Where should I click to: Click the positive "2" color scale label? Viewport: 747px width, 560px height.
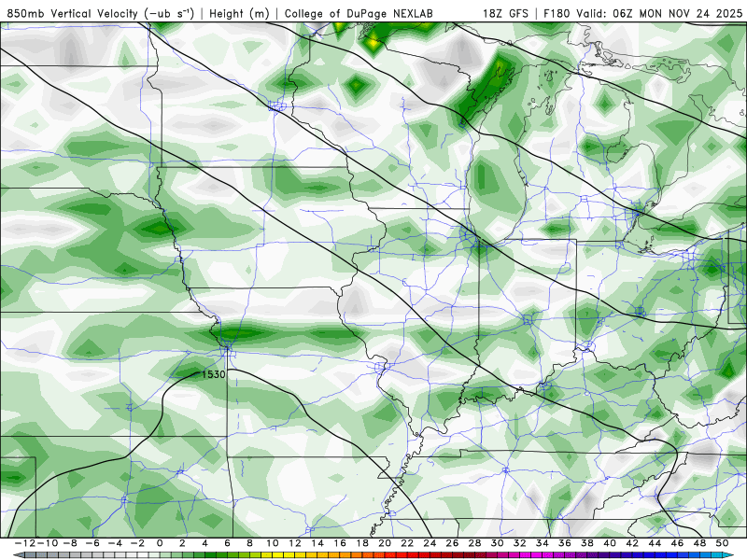(x=182, y=543)
